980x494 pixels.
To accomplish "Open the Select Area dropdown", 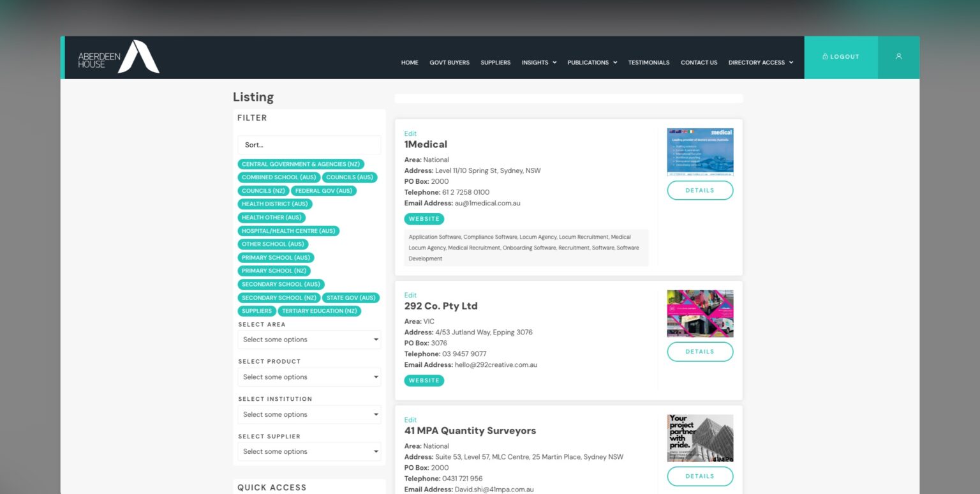I will click(309, 340).
